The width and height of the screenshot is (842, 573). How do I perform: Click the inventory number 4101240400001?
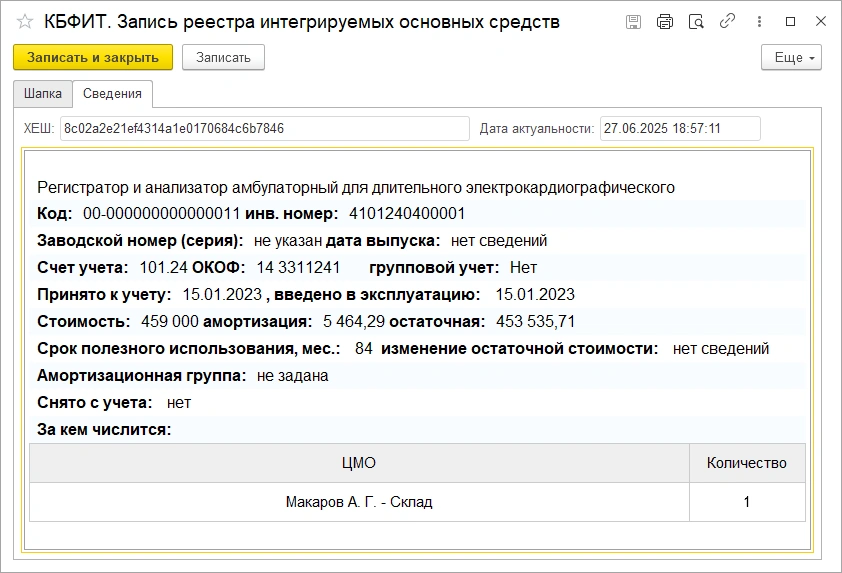(x=407, y=214)
